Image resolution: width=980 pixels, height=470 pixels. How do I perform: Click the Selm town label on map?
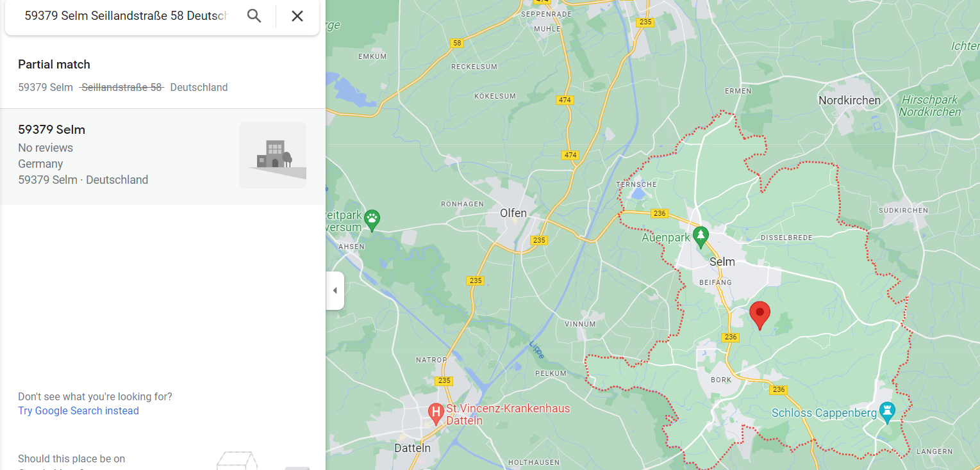pos(722,261)
